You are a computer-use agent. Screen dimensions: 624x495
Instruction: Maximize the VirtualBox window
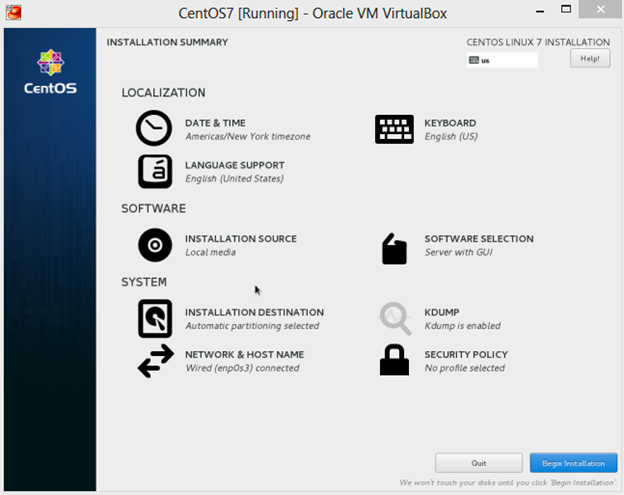[x=566, y=9]
